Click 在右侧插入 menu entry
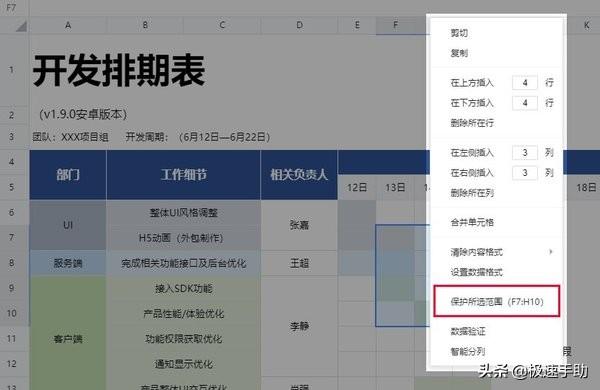This screenshot has height=390, width=600. (472, 173)
